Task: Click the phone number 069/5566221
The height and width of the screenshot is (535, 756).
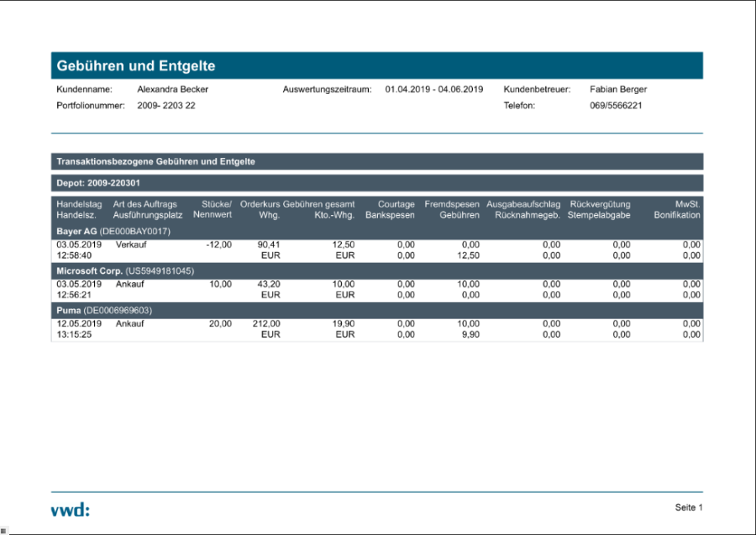Action: click(616, 106)
